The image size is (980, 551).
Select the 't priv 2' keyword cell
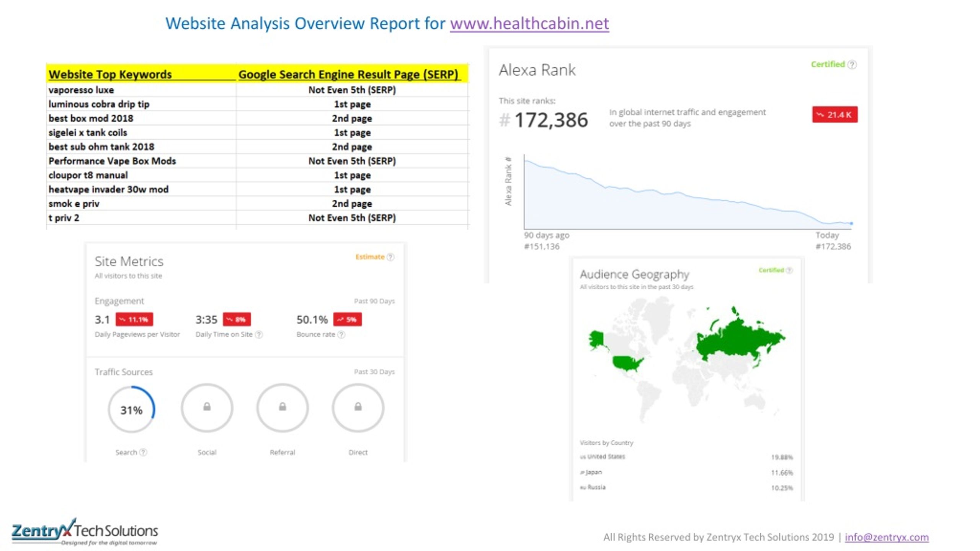[x=141, y=218]
